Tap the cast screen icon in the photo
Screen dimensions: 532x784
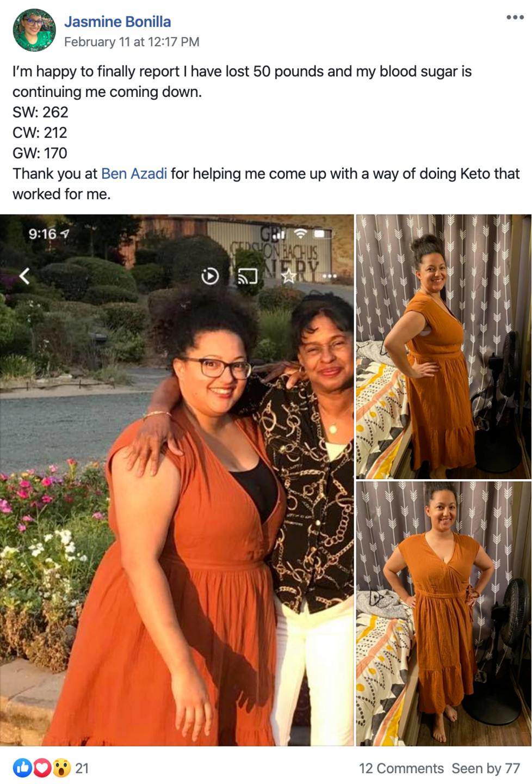click(248, 277)
